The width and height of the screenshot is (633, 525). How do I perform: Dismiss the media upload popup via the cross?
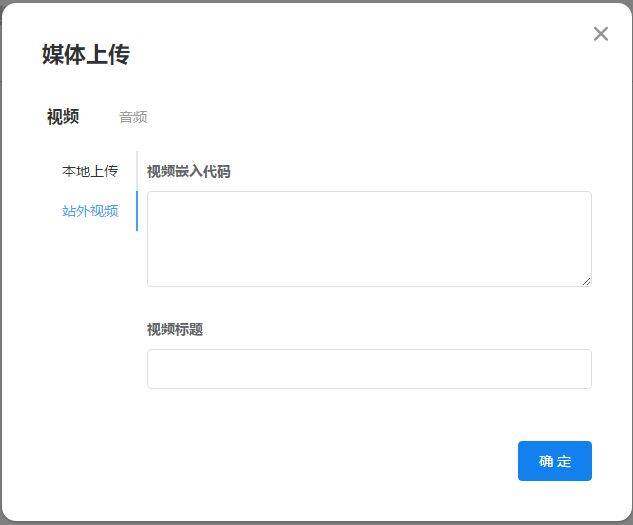click(600, 34)
